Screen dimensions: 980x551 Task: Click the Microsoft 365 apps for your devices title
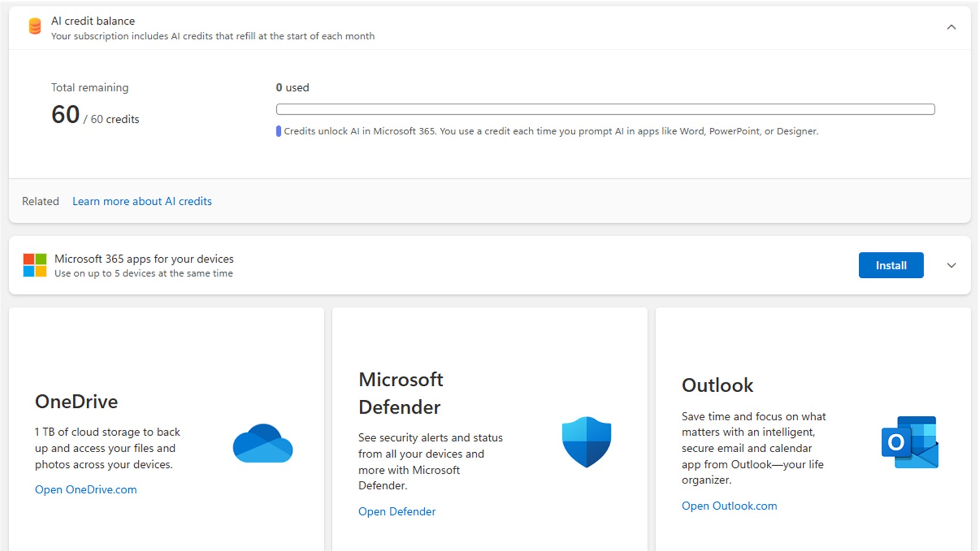click(x=144, y=259)
